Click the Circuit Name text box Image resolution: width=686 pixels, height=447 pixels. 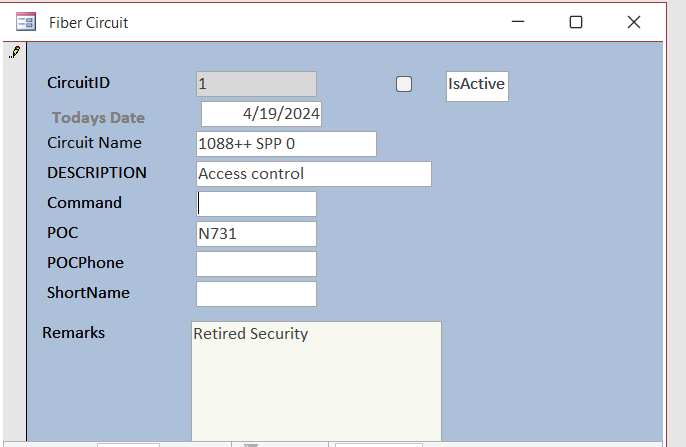pyautogui.click(x=286, y=144)
